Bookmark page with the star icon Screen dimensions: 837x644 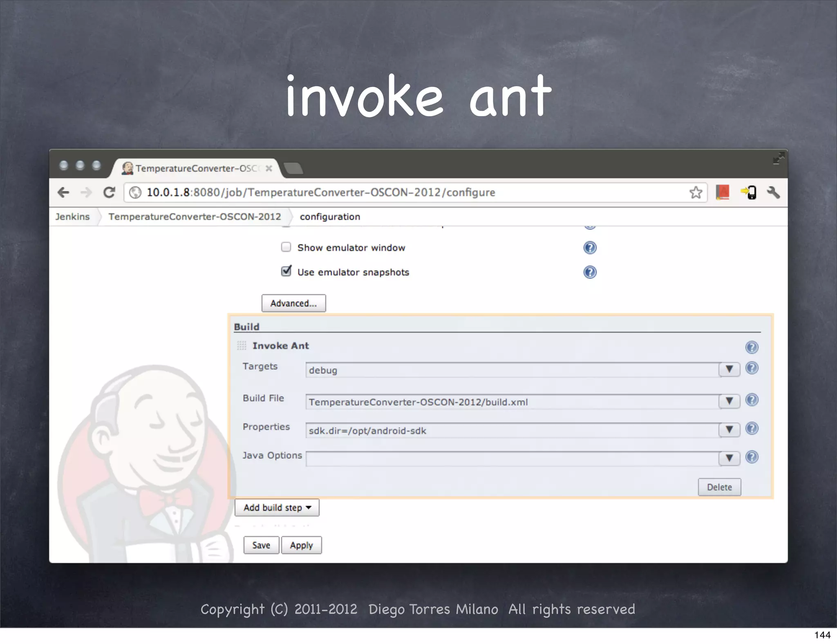(696, 192)
